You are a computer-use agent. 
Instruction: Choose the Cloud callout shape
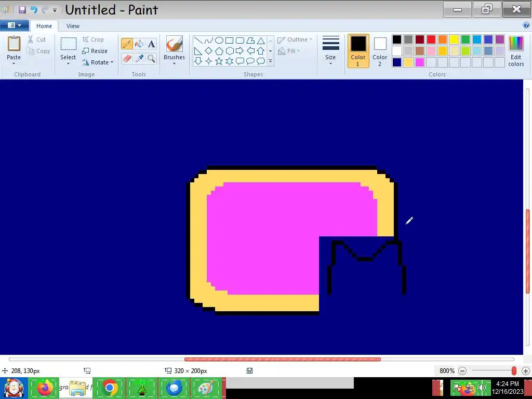coord(261,61)
